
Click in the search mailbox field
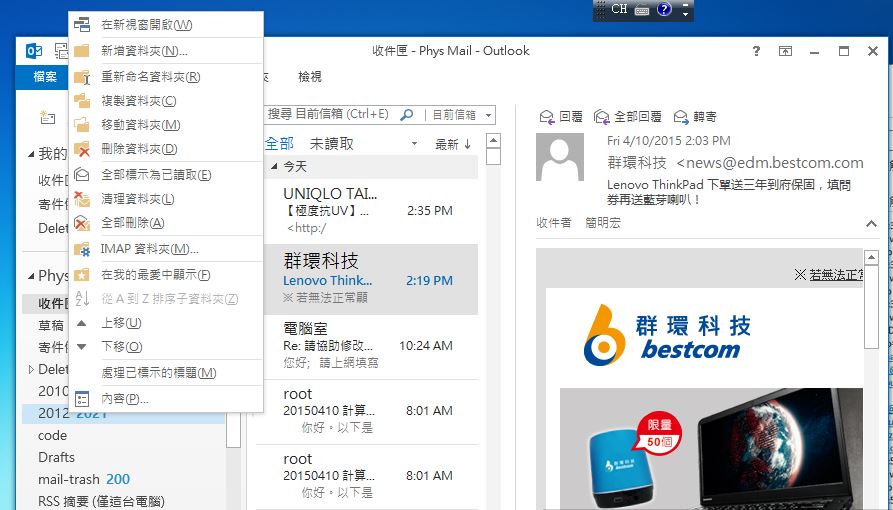(x=332, y=115)
